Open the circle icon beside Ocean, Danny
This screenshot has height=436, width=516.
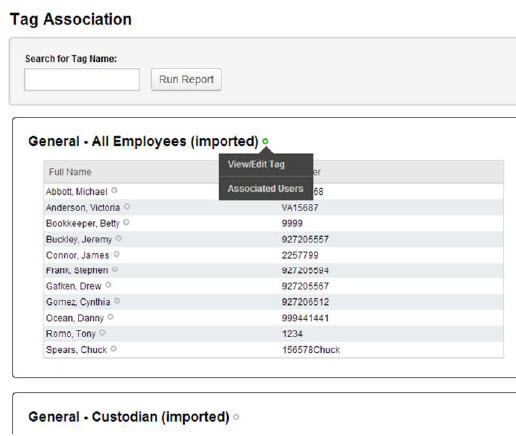point(111,317)
